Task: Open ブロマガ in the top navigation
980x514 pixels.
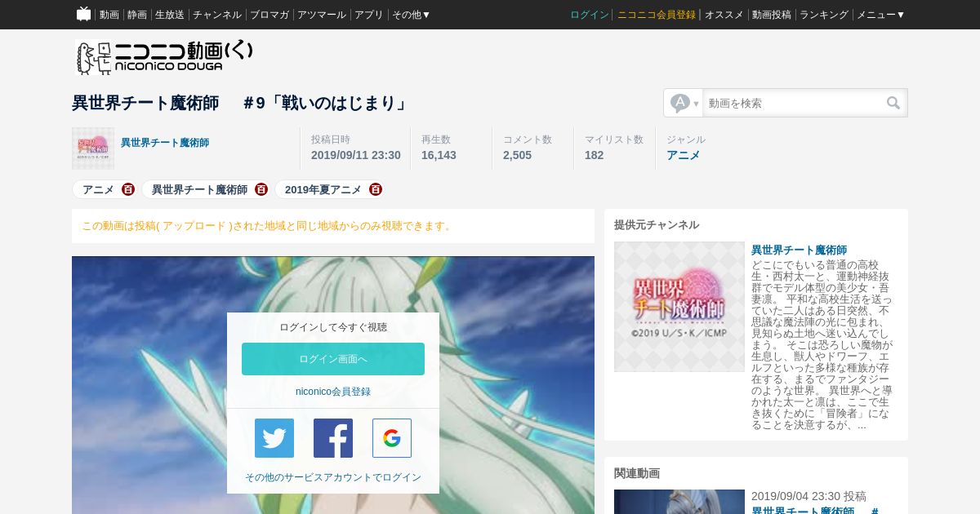Action: coord(269,15)
